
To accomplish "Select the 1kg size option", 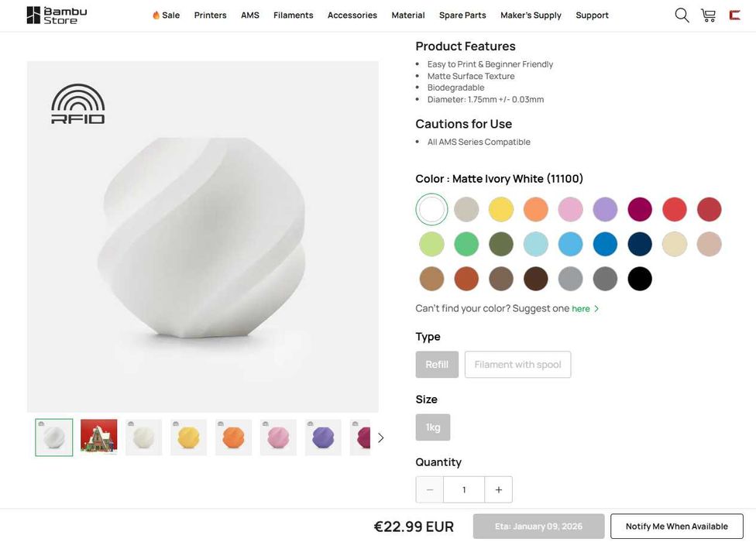I will 433,427.
